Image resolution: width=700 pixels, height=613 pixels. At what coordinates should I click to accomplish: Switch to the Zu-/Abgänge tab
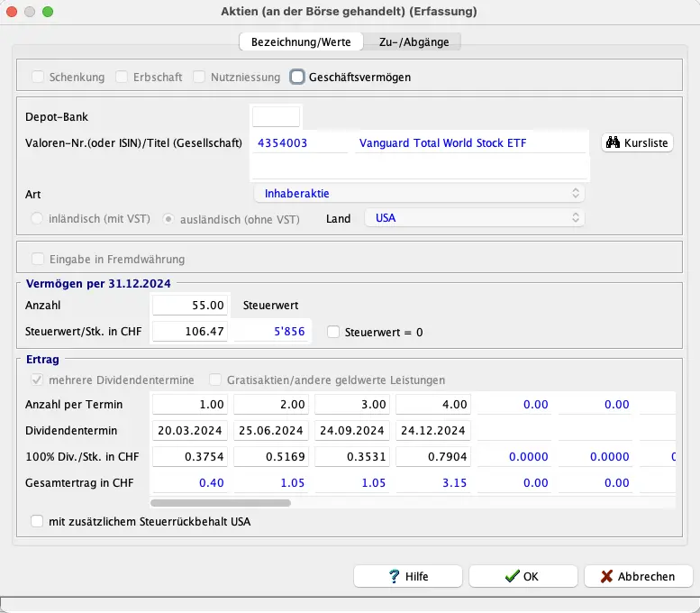(x=414, y=41)
